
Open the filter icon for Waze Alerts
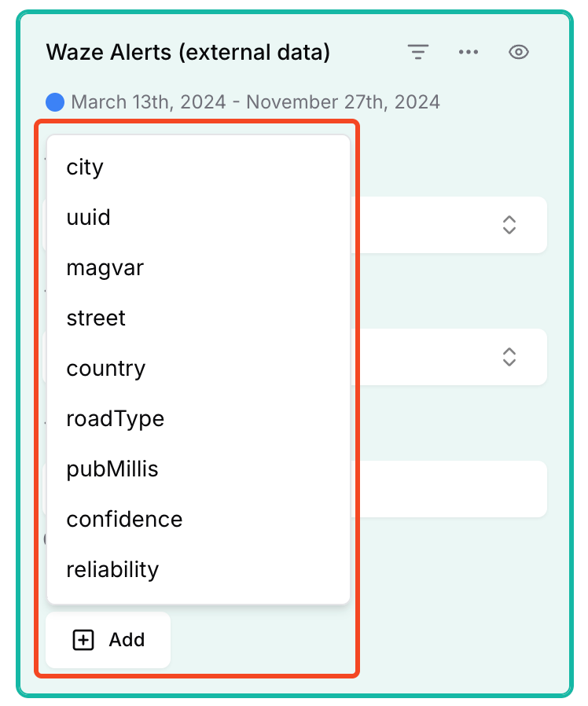tap(418, 52)
